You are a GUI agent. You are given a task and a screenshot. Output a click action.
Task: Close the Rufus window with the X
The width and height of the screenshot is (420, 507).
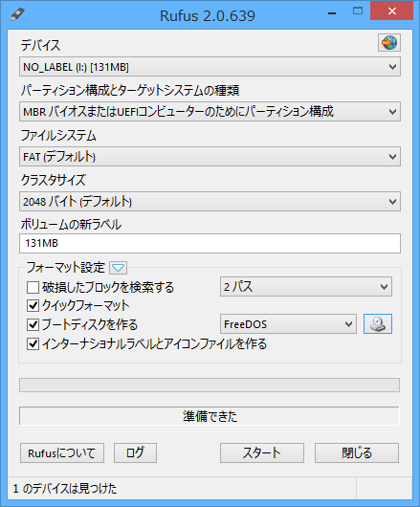click(392, 11)
